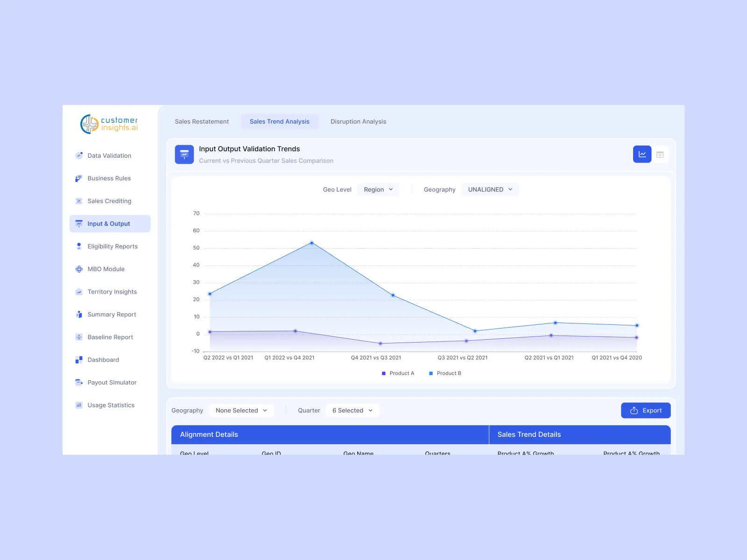This screenshot has height=560, width=747.
Task: Click the Summary Report sidebar icon
Action: tap(79, 315)
